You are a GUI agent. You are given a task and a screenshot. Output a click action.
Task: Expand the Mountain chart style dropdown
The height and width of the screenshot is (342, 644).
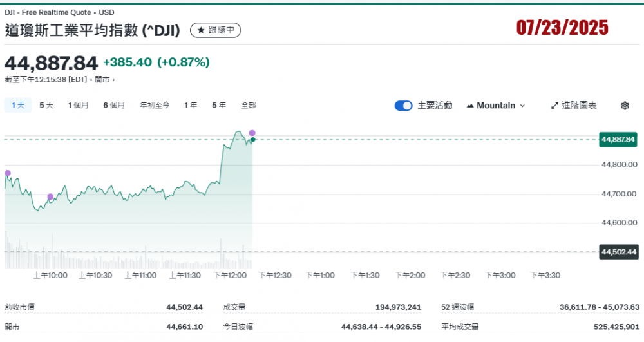(522, 106)
